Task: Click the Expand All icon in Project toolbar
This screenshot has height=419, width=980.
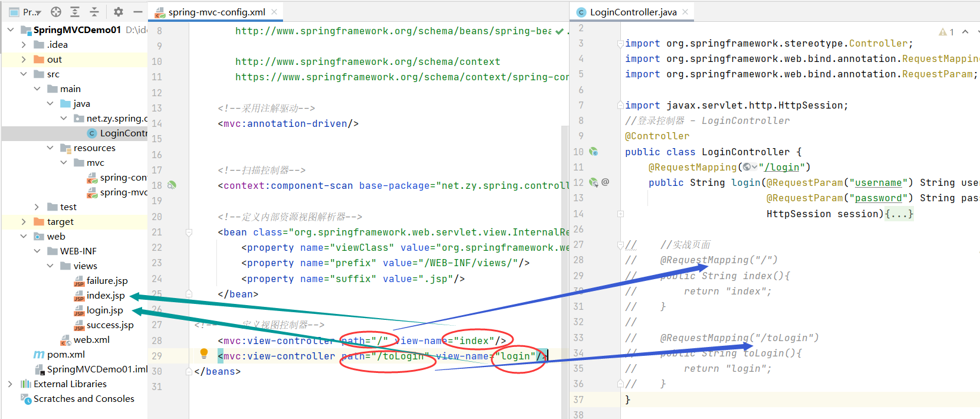Action: tap(75, 12)
